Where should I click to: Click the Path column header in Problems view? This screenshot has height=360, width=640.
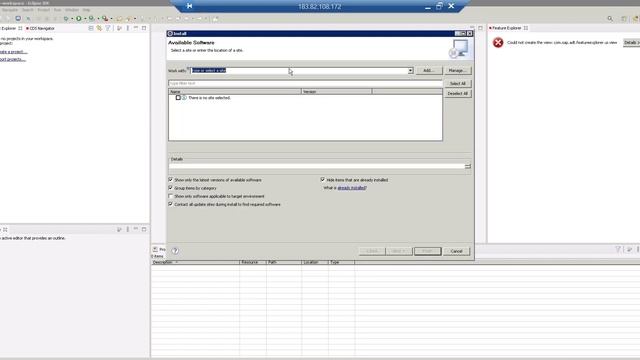(x=284, y=262)
